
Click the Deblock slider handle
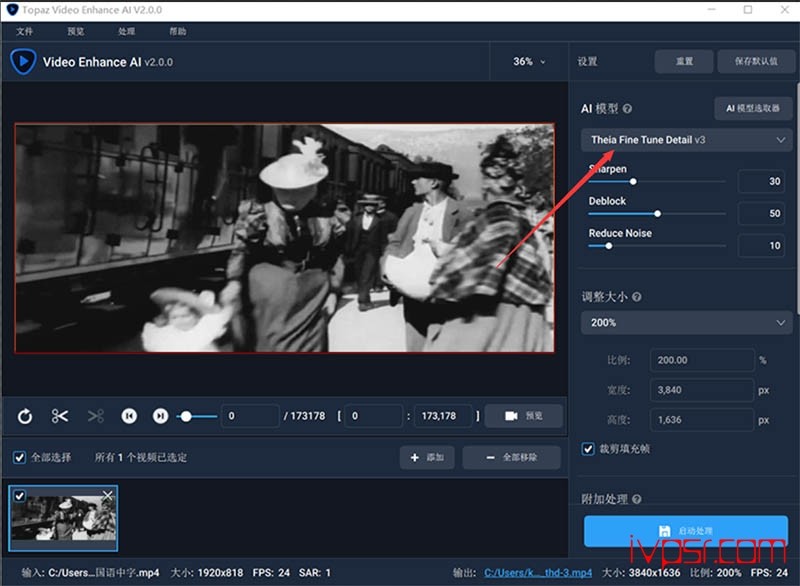coord(657,214)
